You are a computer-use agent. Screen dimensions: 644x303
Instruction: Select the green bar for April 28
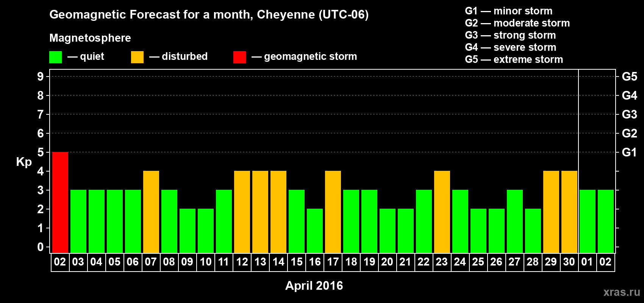(533, 231)
